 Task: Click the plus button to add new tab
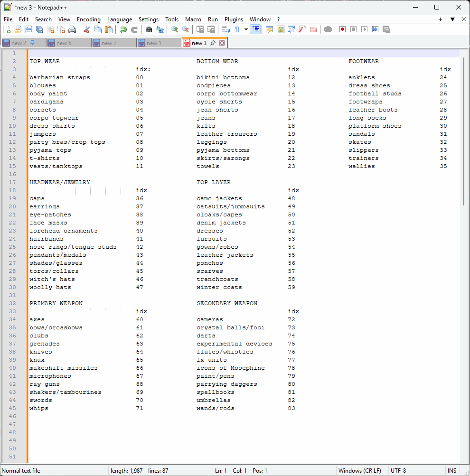click(440, 19)
